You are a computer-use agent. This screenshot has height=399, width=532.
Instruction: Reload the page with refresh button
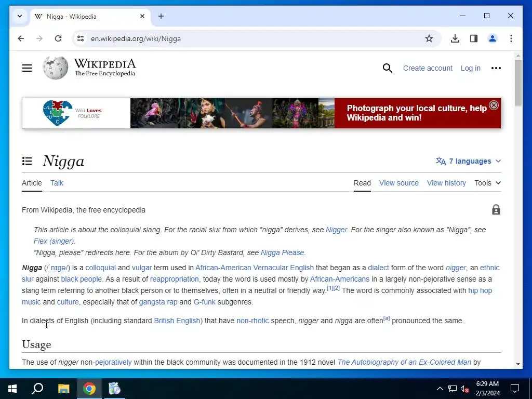tap(58, 38)
